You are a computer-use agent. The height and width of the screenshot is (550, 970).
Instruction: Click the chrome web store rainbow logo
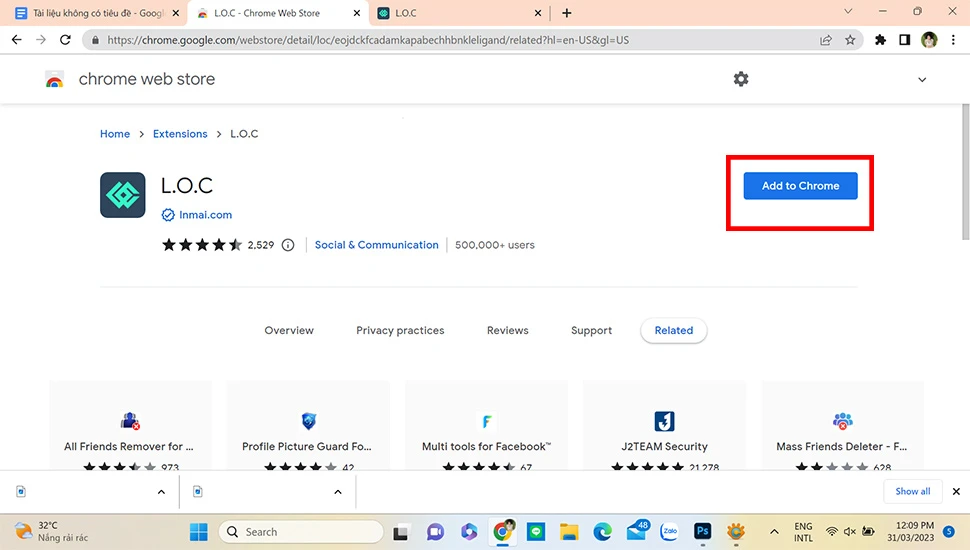tap(54, 79)
